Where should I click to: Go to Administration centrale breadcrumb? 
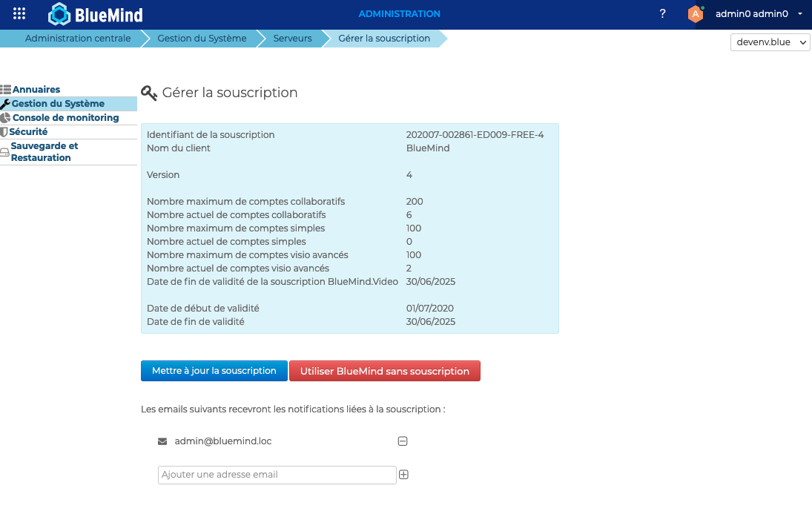tap(78, 39)
